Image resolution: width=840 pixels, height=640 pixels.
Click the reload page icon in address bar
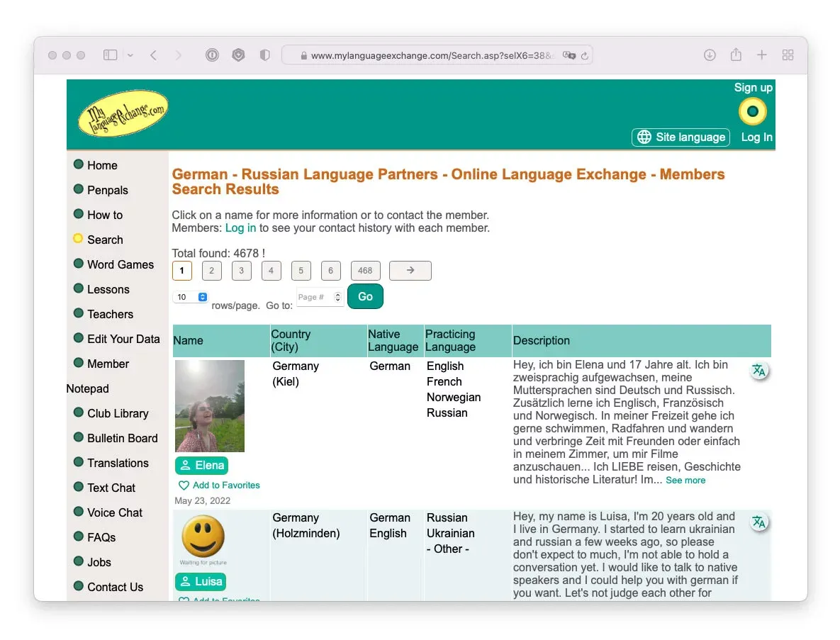click(x=585, y=55)
